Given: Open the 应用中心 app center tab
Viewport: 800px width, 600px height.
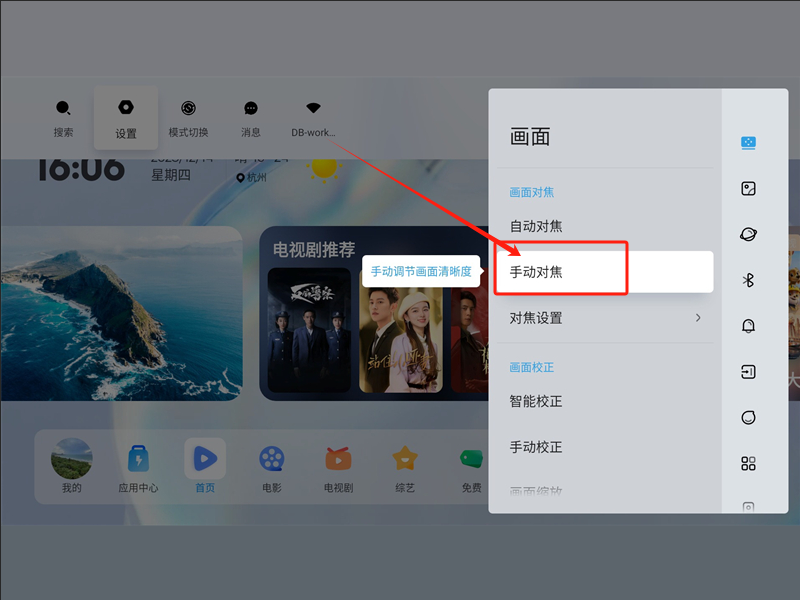Looking at the screenshot, I should pyautogui.click(x=138, y=468).
